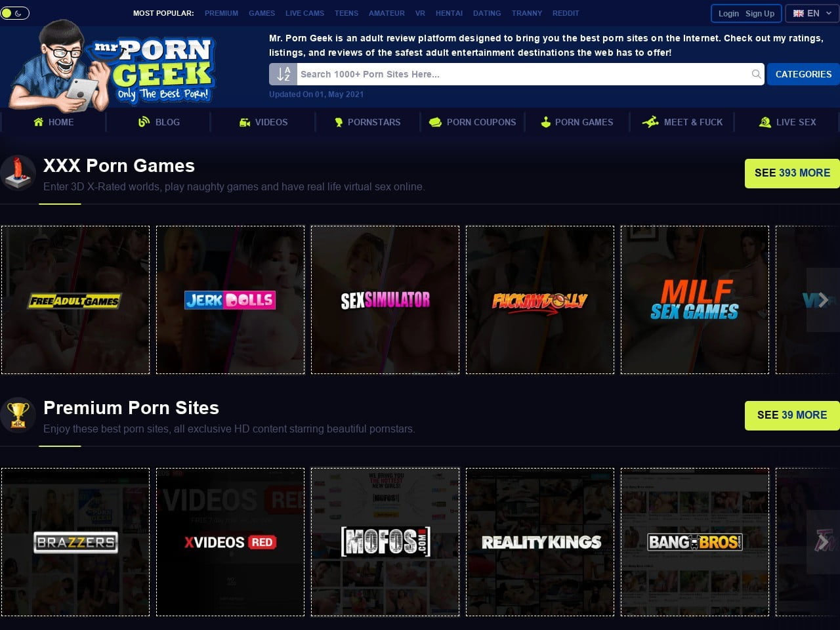Click the Videos camera icon
Image resolution: width=840 pixels, height=630 pixels.
coord(245,122)
